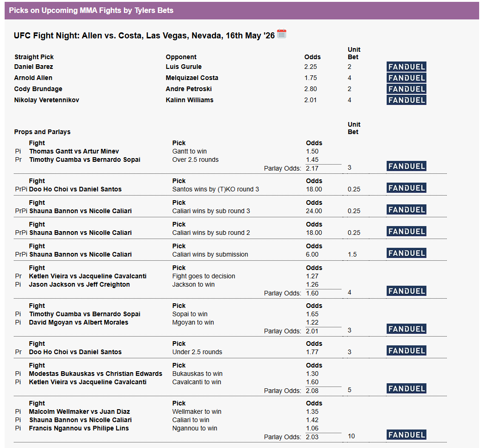Click the Ngannou to win pick
Screen dimensions: 481x448
click(x=195, y=428)
